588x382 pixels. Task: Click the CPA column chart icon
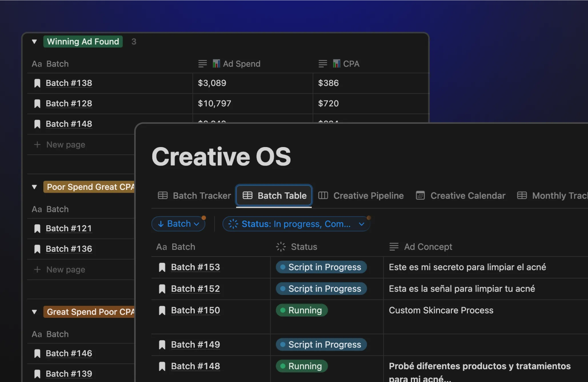pyautogui.click(x=336, y=63)
